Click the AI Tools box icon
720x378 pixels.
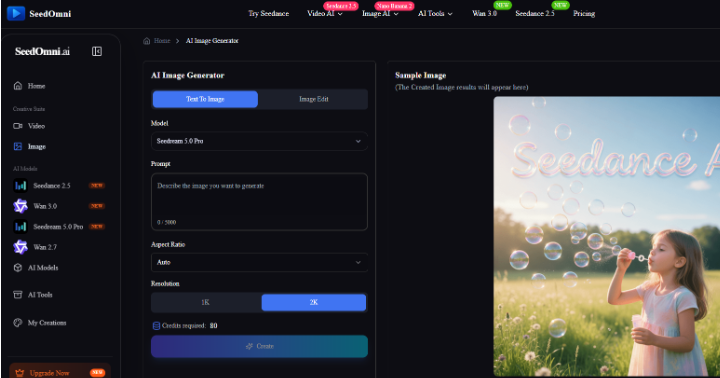tap(18, 294)
